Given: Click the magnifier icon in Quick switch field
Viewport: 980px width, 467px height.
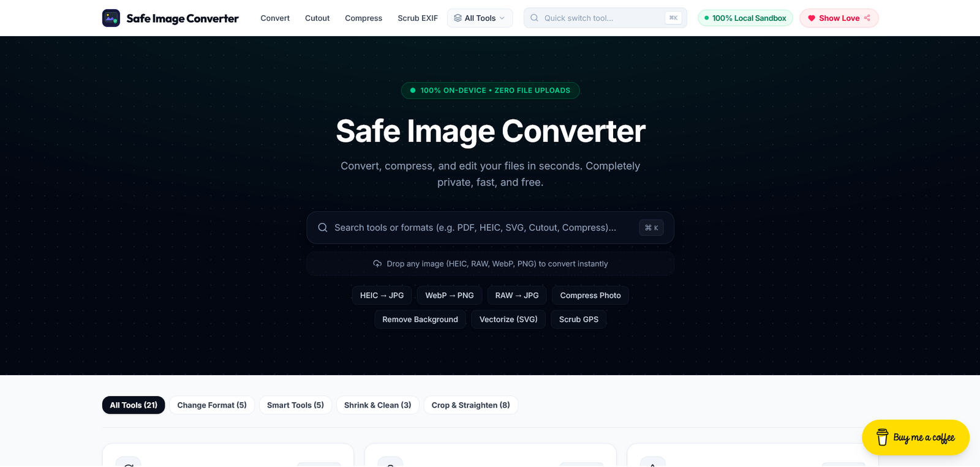Looking at the screenshot, I should tap(534, 18).
